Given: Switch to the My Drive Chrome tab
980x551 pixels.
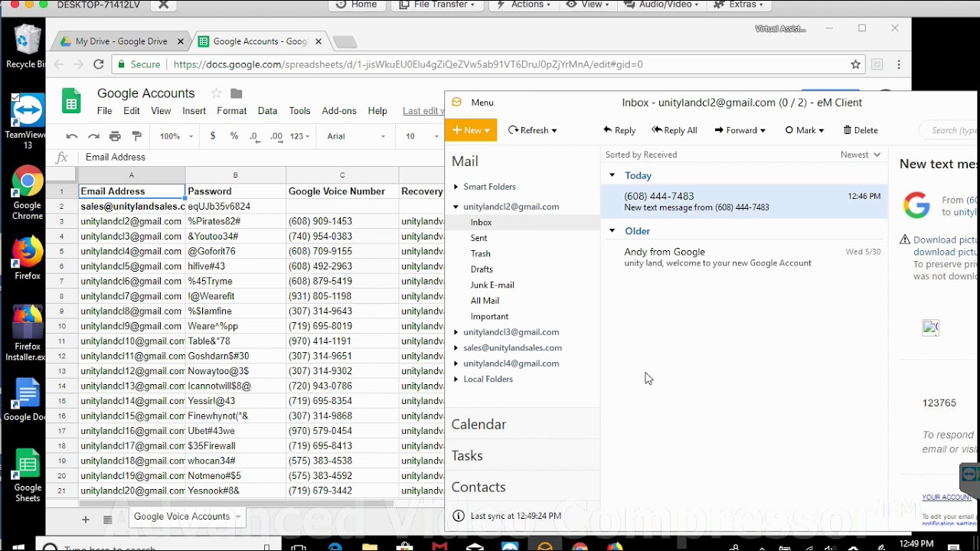Looking at the screenshot, I should pyautogui.click(x=121, y=41).
